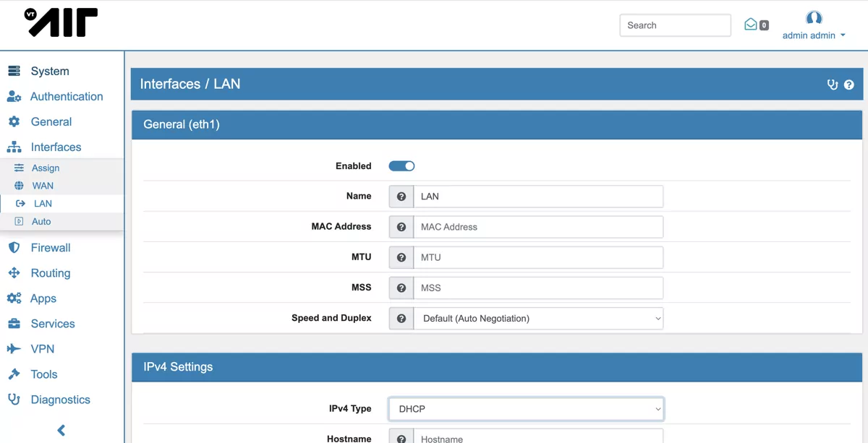
Task: Open the Apps section gear icon
Action: click(x=14, y=298)
